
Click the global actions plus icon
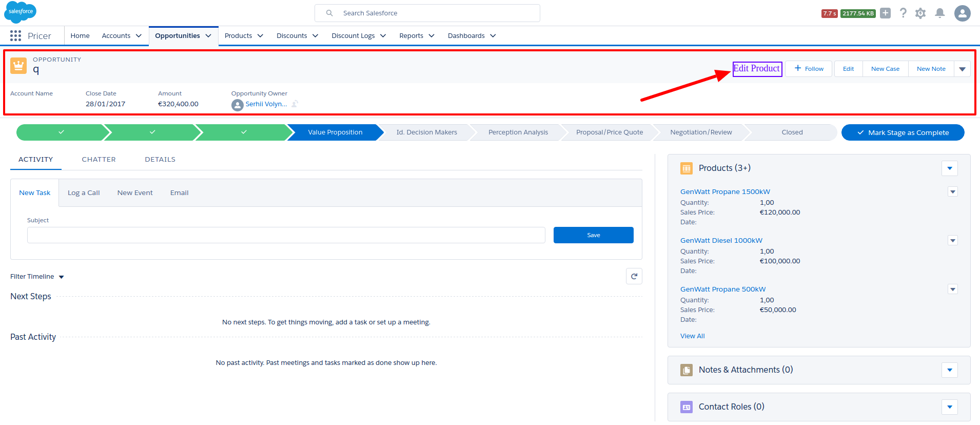pos(885,13)
